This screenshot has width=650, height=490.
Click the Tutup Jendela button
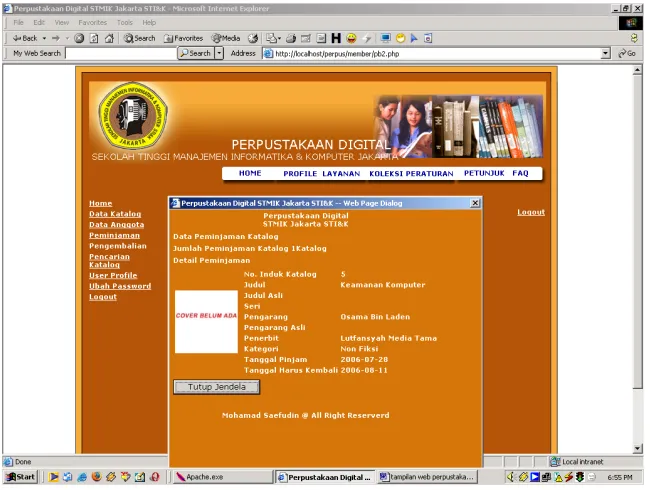click(x=216, y=387)
